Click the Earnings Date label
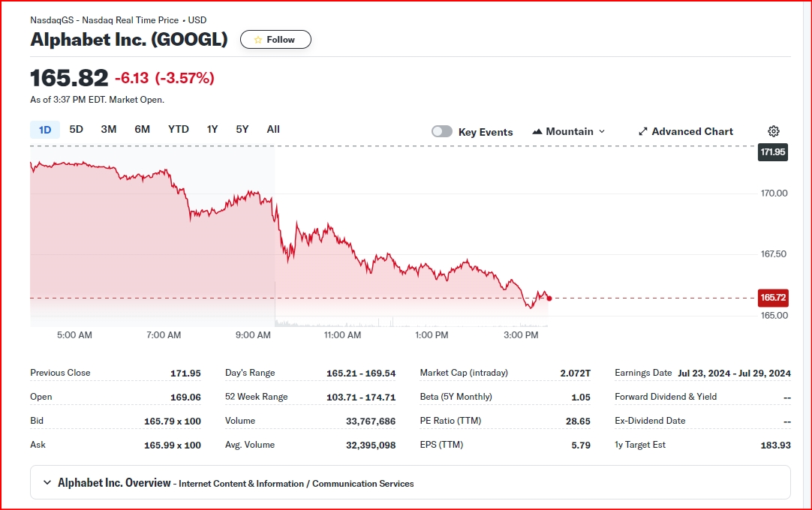Viewport: 812px width, 510px height. coord(643,373)
